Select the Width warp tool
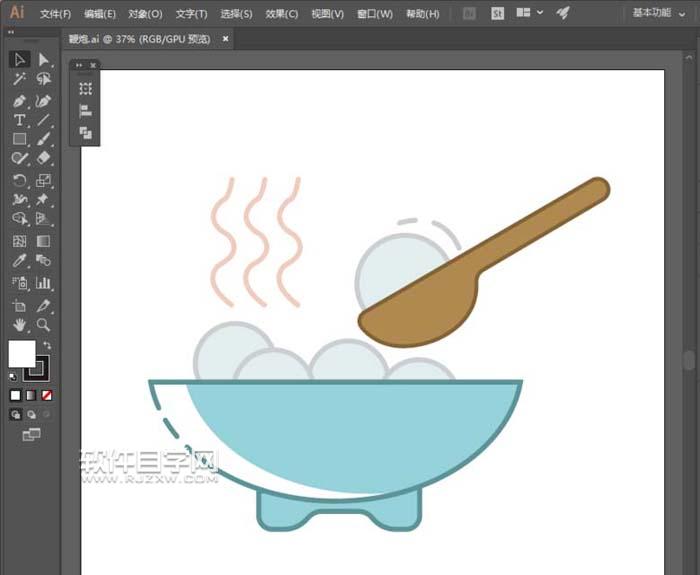The image size is (700, 575). click(x=20, y=199)
